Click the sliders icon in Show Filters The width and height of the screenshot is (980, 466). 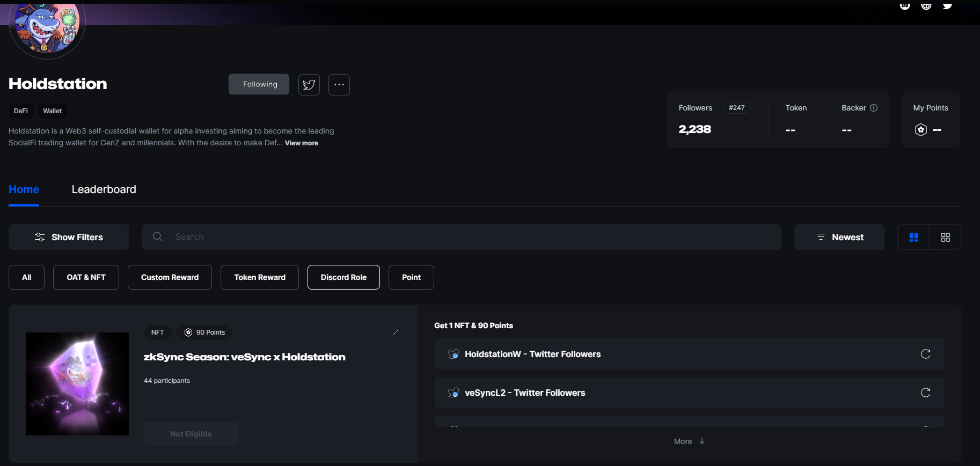pos(40,237)
